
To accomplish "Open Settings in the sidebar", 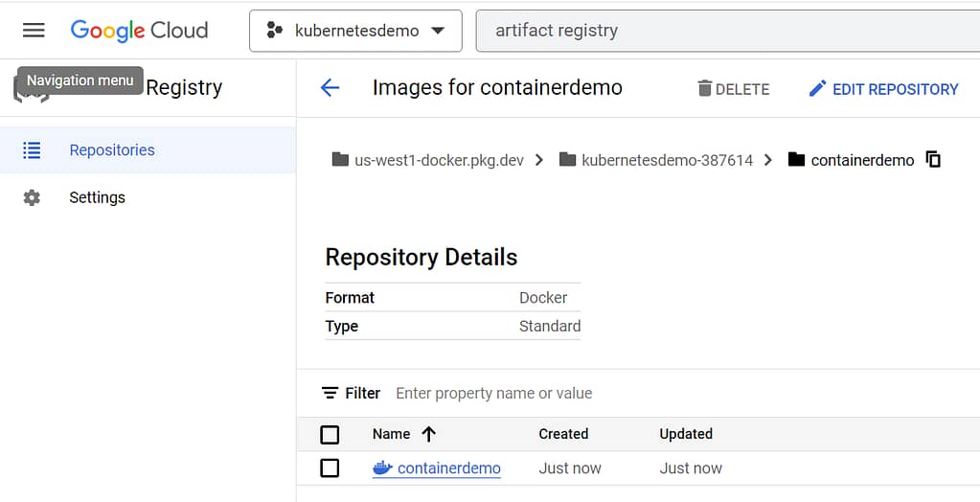I will pyautogui.click(x=97, y=197).
